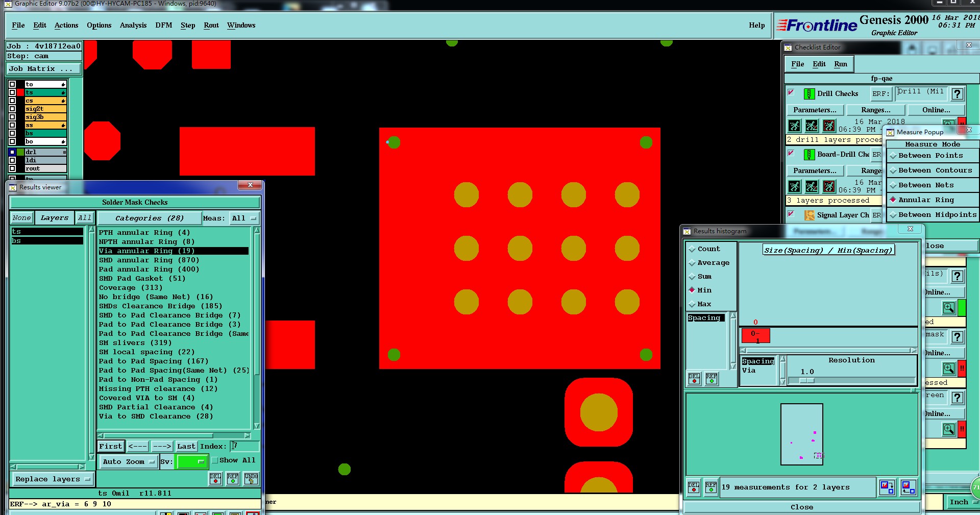Screen dimensions: 980x515
Task: Click magnifier icon above 'essed' status text
Action: pyautogui.click(x=949, y=369)
